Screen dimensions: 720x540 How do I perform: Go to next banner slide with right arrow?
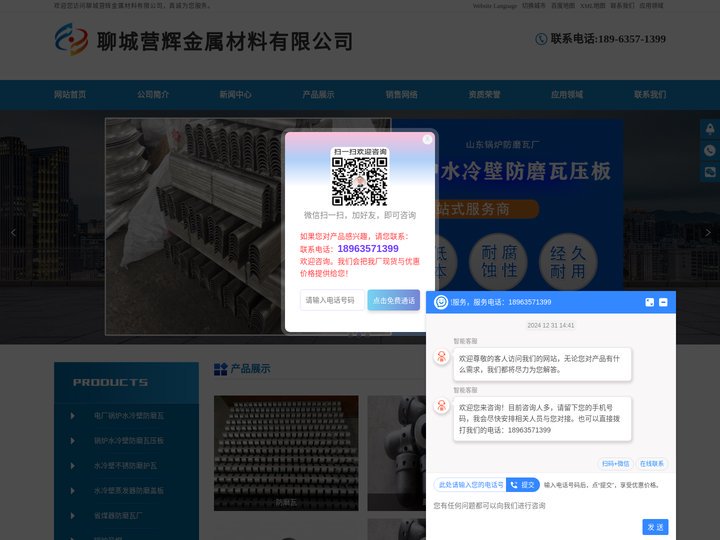[708, 233]
